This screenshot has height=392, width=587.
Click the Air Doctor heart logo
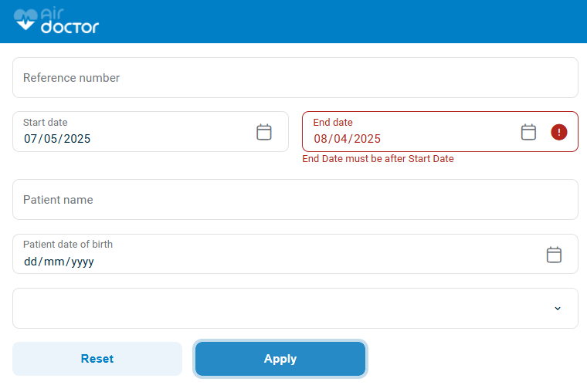point(25,19)
